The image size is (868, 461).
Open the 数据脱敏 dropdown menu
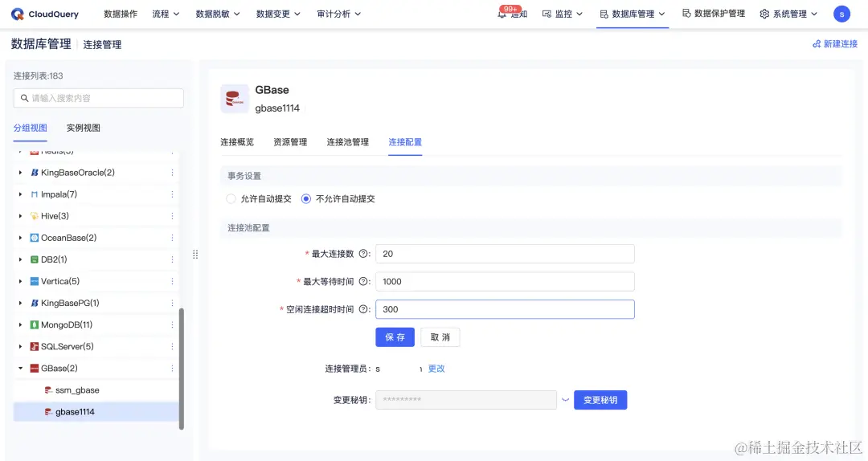pyautogui.click(x=218, y=14)
